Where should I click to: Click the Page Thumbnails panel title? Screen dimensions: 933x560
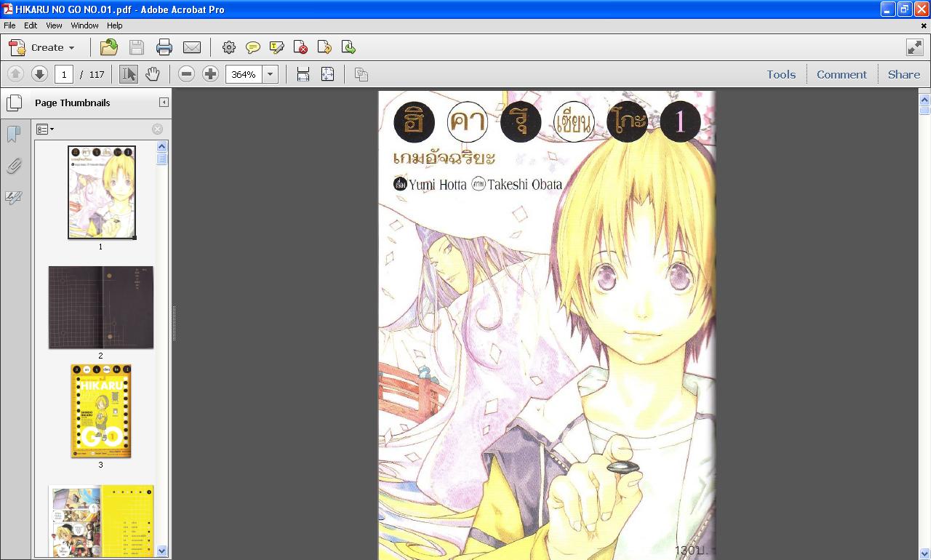72,103
